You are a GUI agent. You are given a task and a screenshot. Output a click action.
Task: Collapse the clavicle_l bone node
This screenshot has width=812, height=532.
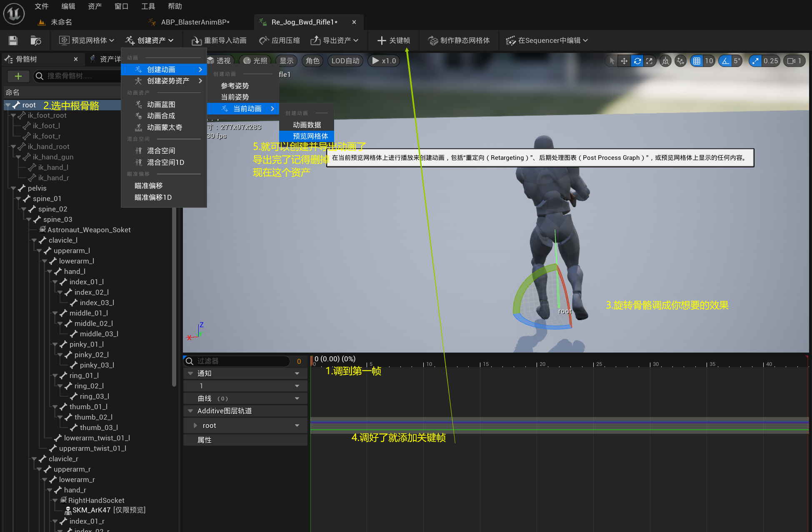34,240
